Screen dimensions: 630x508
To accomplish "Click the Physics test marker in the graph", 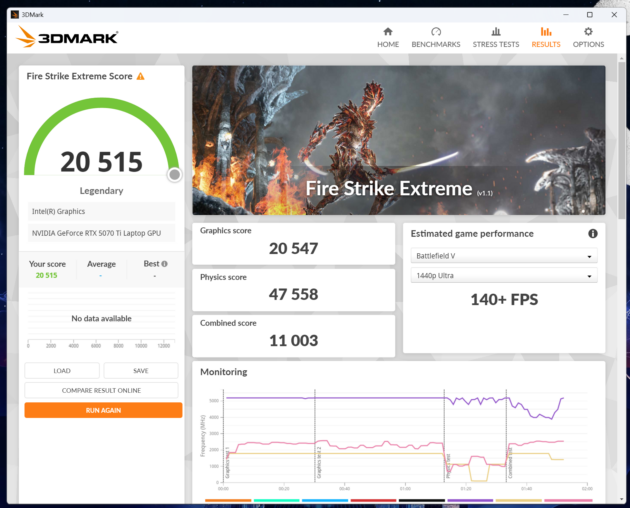I will click(x=448, y=466).
